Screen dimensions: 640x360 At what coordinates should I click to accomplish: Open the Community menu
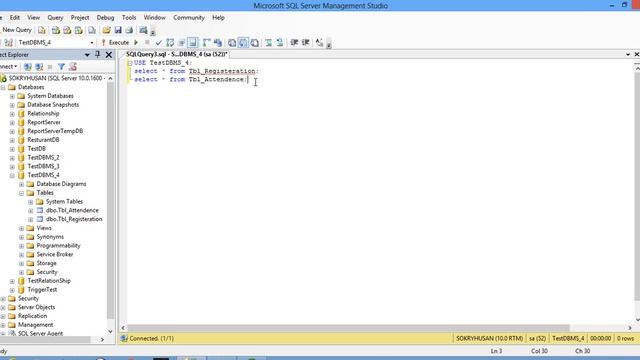pos(189,18)
